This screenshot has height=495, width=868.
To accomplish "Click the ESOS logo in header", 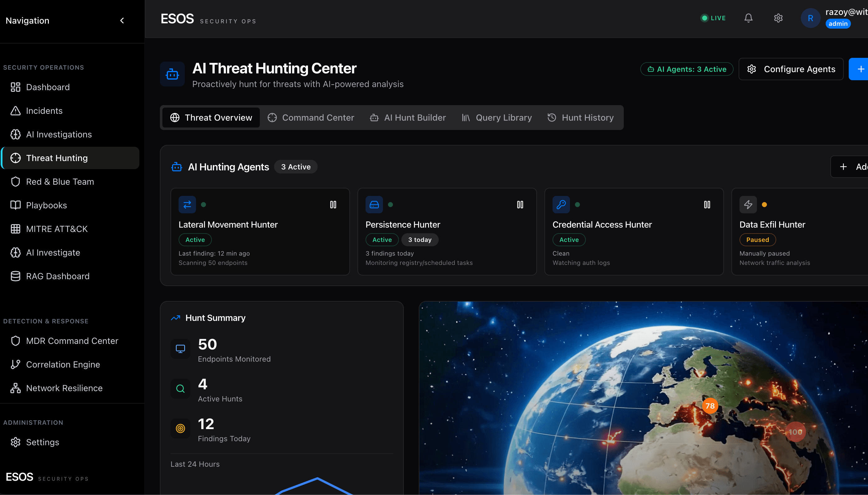I will click(x=177, y=19).
